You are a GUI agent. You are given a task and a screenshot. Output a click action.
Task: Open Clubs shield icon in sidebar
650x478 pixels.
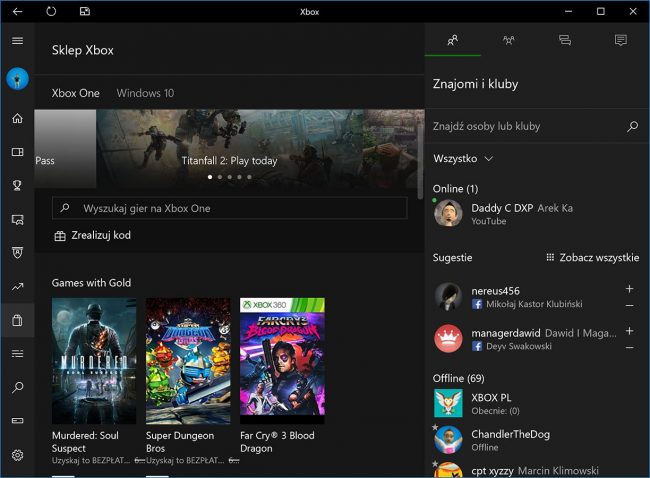tap(17, 252)
